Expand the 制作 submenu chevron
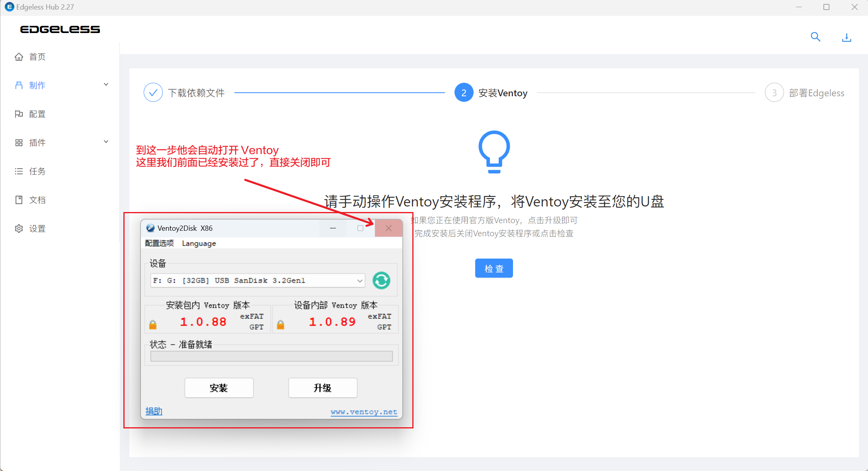The width and height of the screenshot is (868, 471). [x=106, y=84]
